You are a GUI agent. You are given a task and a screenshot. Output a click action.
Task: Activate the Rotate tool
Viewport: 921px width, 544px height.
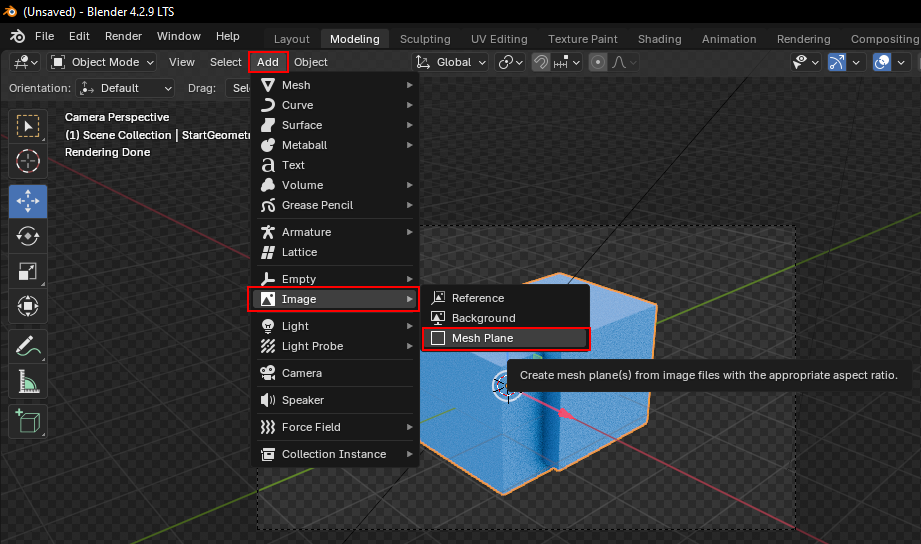click(x=28, y=236)
